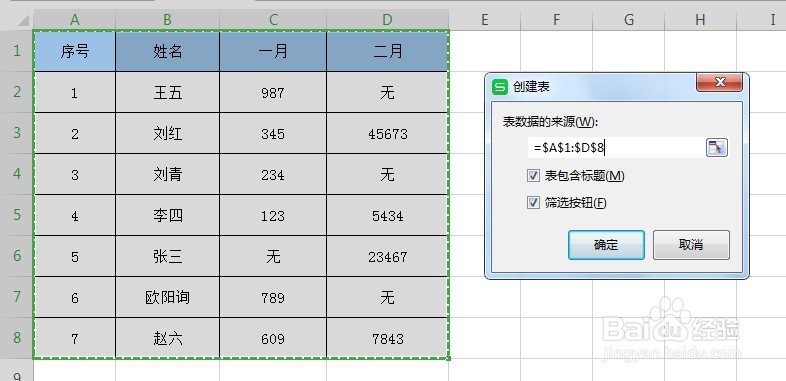Click 无 in 刘青's 二月 cell
This screenshot has width=786, height=381.
click(x=387, y=174)
